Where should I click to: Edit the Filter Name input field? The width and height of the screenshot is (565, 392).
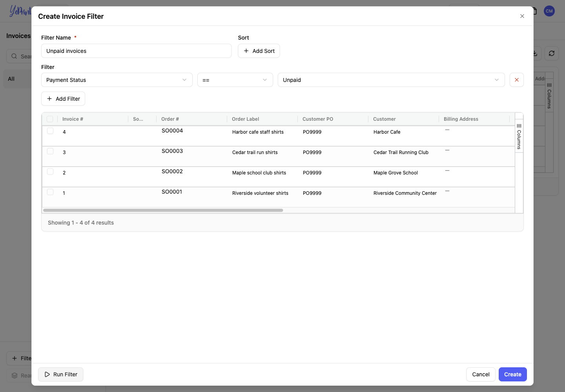coord(137,51)
